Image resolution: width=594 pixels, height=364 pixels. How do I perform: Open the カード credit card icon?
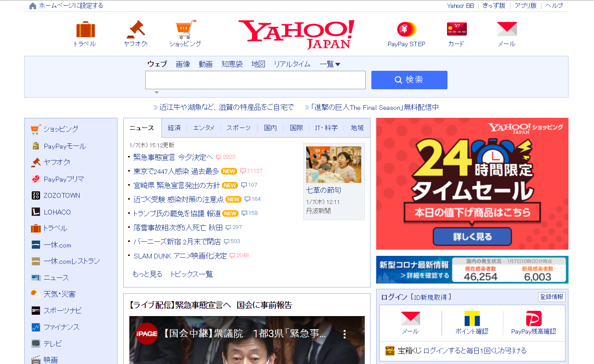456,29
